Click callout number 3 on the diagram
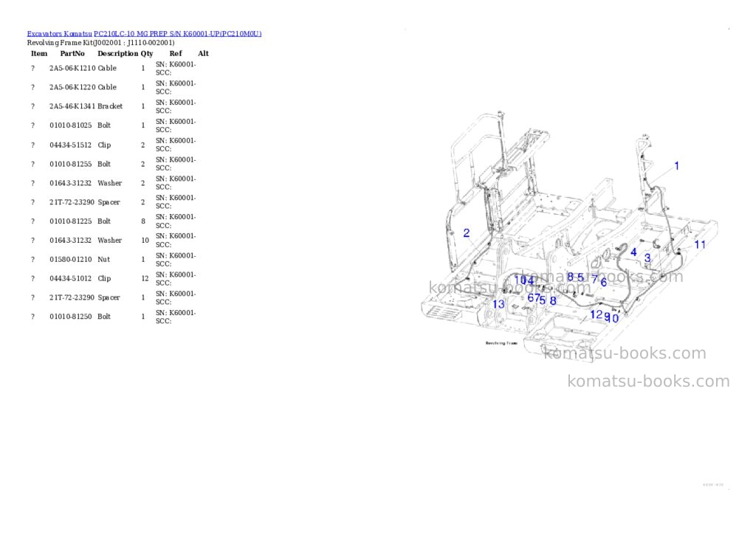Image resolution: width=756 pixels, height=535 pixels. (x=647, y=258)
